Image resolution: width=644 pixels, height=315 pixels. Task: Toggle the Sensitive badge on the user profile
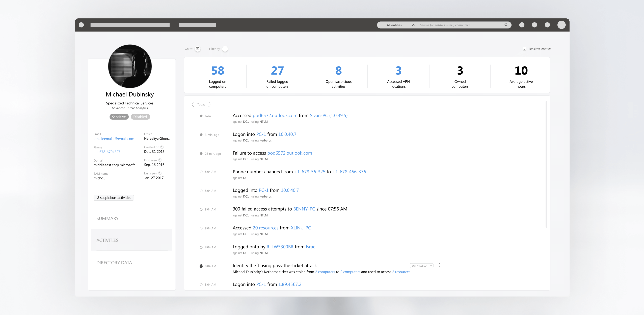119,117
